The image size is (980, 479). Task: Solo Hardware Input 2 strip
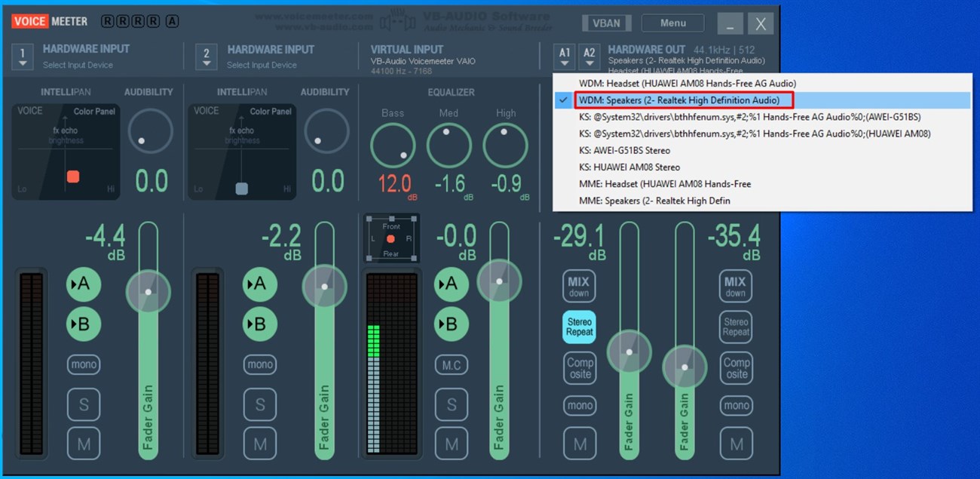pos(260,404)
